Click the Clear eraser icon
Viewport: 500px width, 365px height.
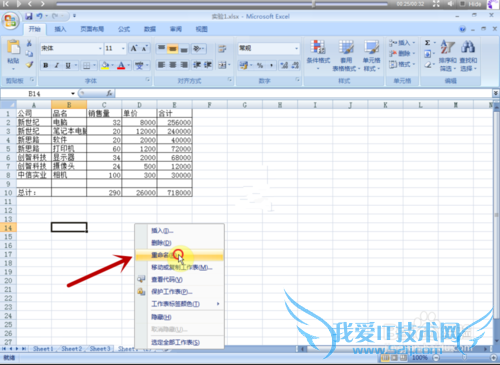(x=427, y=65)
